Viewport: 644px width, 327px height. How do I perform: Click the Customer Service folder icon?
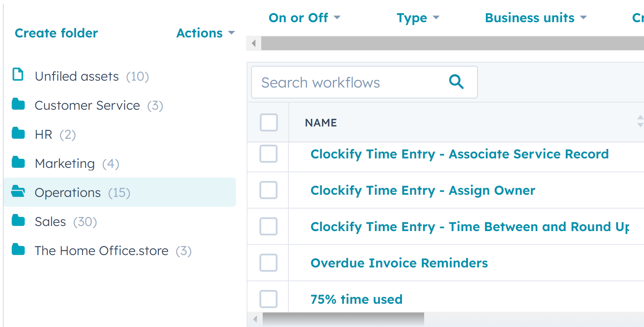tap(18, 104)
